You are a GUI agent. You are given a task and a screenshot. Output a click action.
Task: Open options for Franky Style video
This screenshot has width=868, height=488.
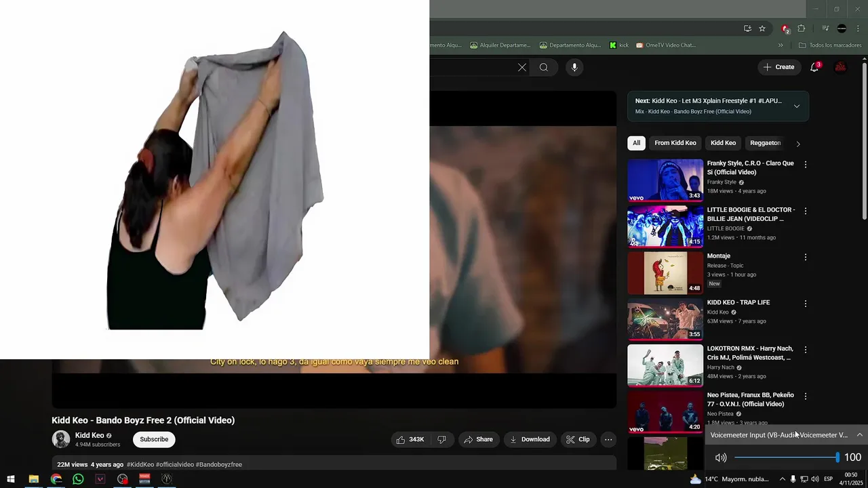806,165
